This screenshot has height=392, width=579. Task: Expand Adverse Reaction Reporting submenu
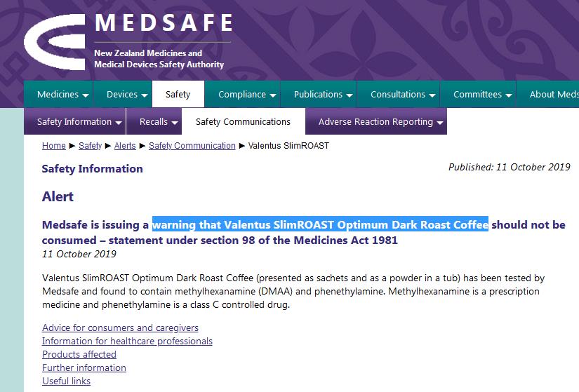(x=376, y=122)
